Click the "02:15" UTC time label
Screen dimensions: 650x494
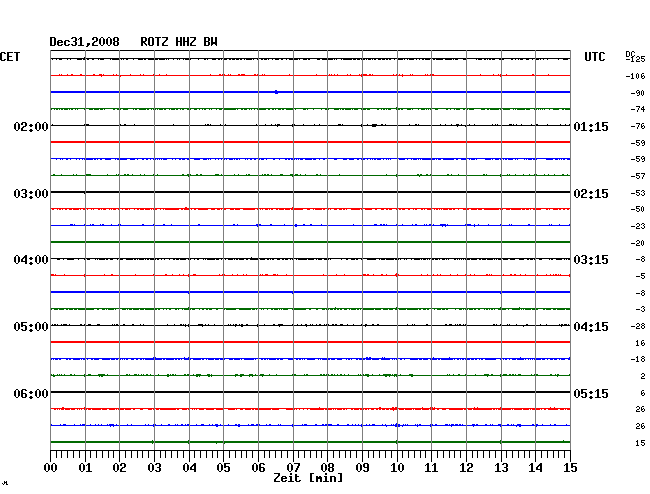pos(591,194)
